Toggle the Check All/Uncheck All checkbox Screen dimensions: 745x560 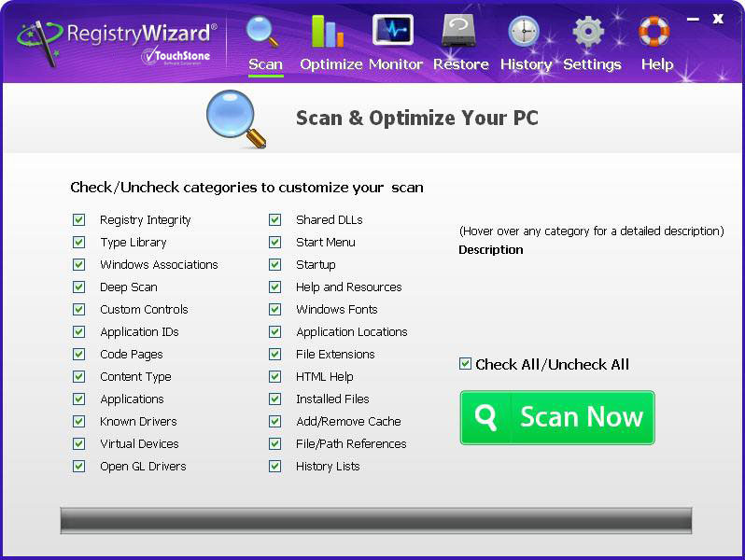[x=465, y=364]
